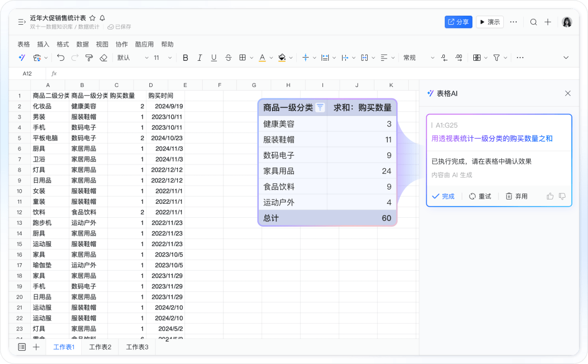
Task: Click the notification bell icon
Action: (x=102, y=18)
